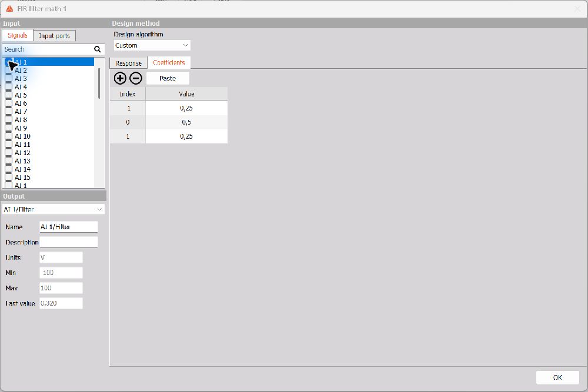
Task: Open the Design algorithm dropdown
Action: [152, 45]
